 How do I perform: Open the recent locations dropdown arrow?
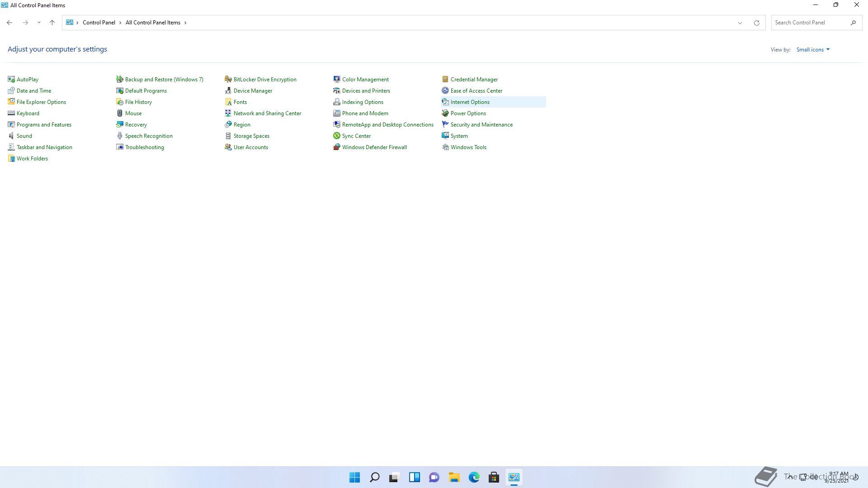pos(39,23)
